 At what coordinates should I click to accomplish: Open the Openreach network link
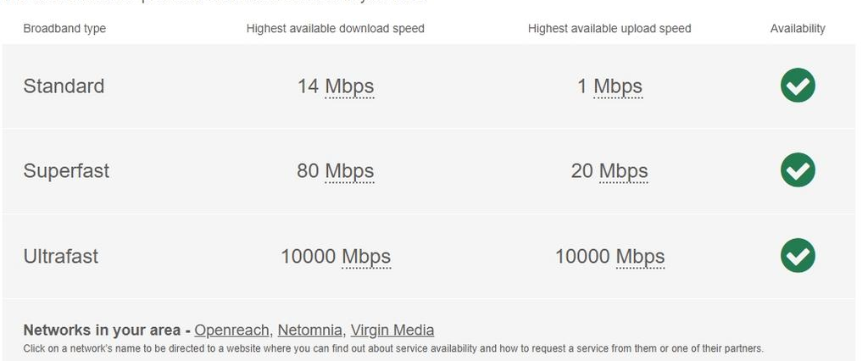[x=232, y=330]
